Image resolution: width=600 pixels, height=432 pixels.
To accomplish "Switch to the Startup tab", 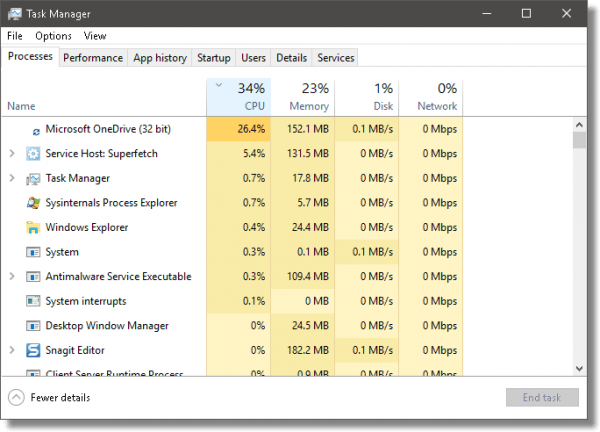I will tap(214, 58).
